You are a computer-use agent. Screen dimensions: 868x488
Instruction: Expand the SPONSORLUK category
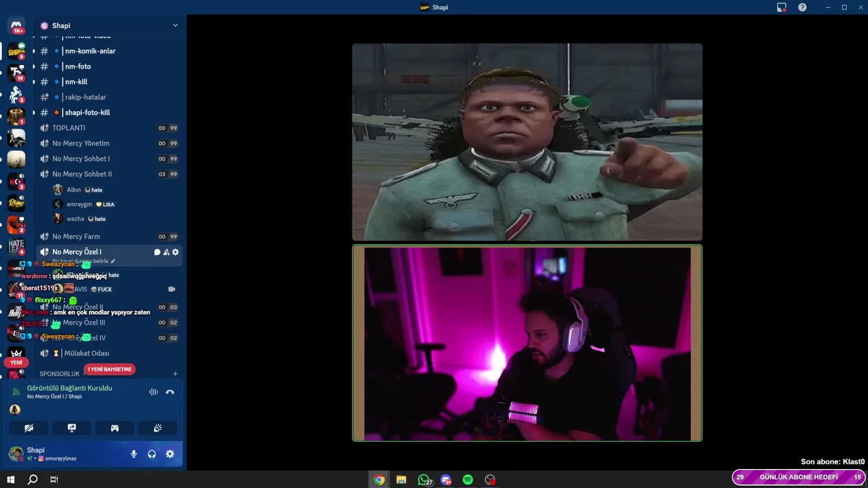point(60,374)
